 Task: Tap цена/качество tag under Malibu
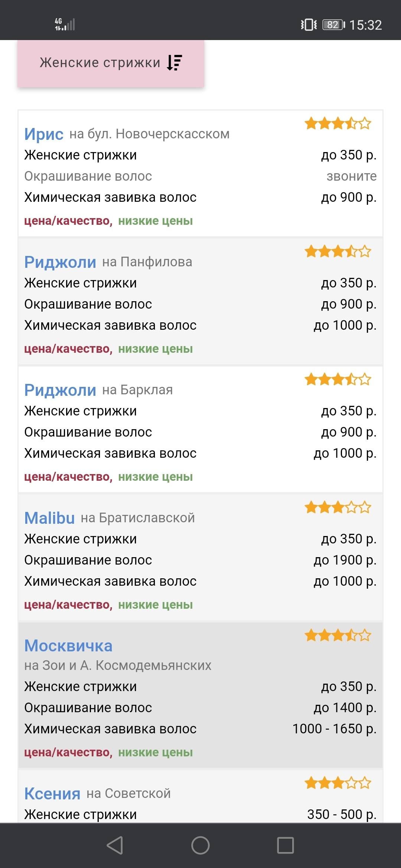[x=68, y=605]
